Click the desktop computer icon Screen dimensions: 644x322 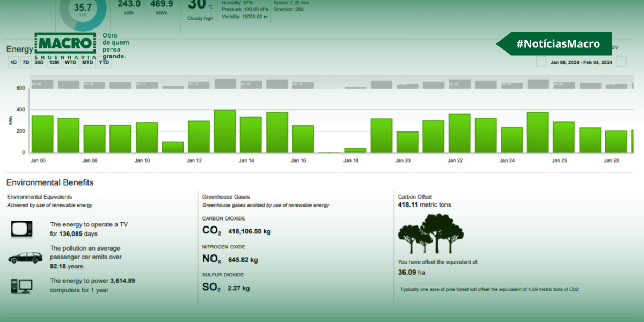[21, 286]
